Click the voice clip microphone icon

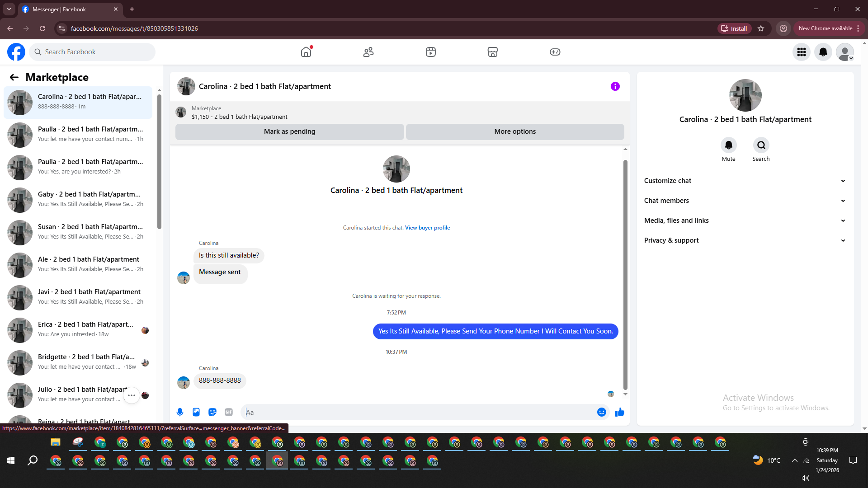pos(180,412)
